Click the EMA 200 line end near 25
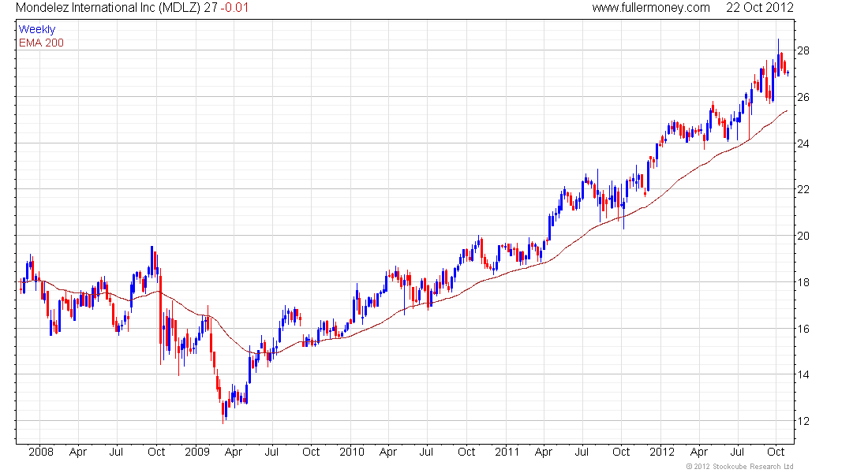 point(786,111)
